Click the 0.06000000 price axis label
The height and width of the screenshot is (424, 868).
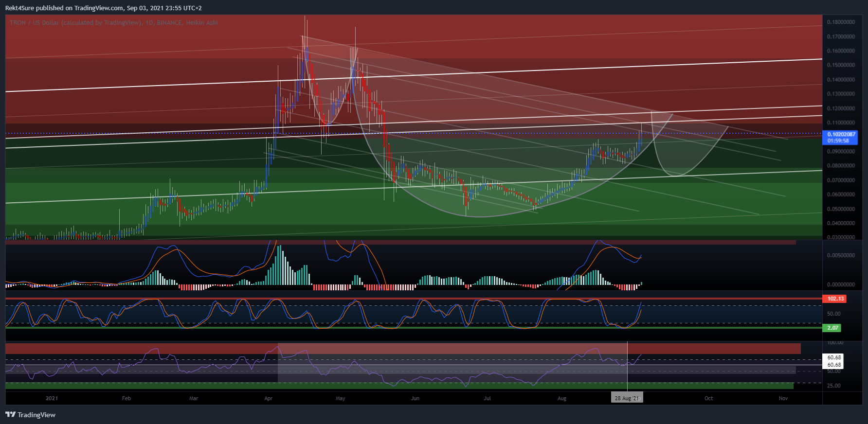(841, 194)
